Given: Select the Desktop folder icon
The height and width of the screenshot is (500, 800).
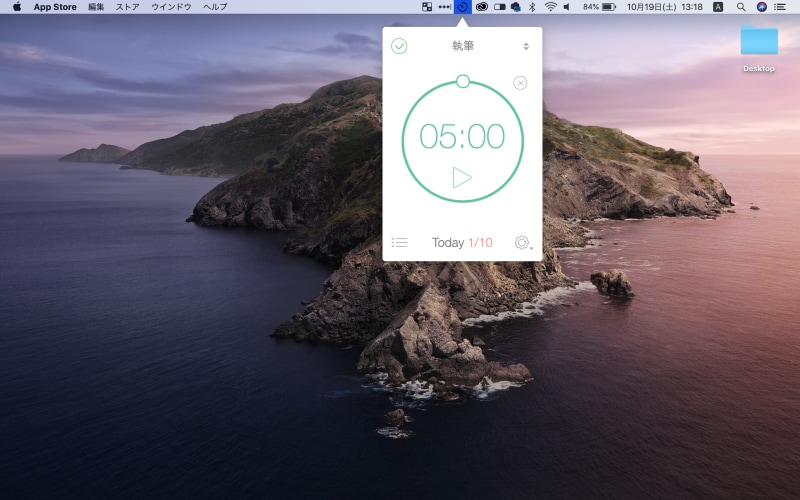Looking at the screenshot, I should (x=759, y=42).
